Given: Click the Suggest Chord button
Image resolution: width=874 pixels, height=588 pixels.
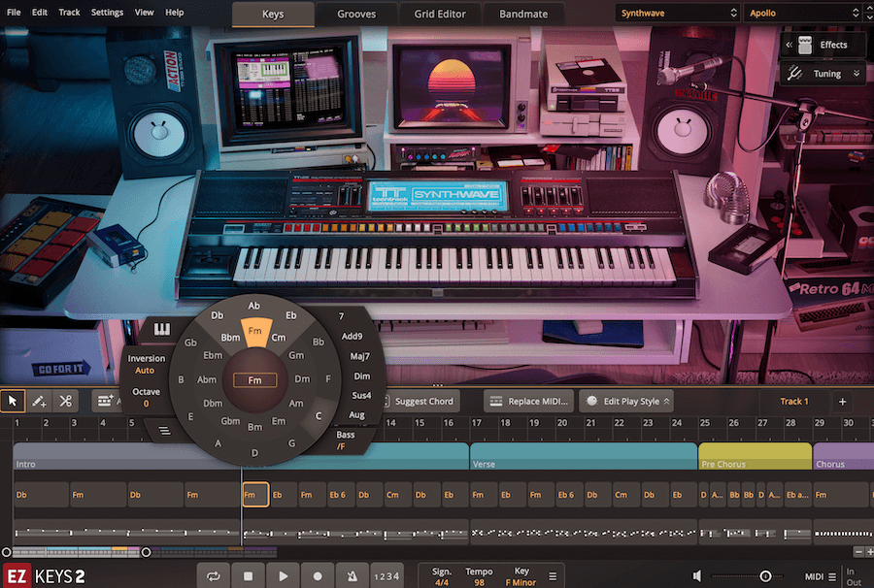Looking at the screenshot, I should pos(420,401).
